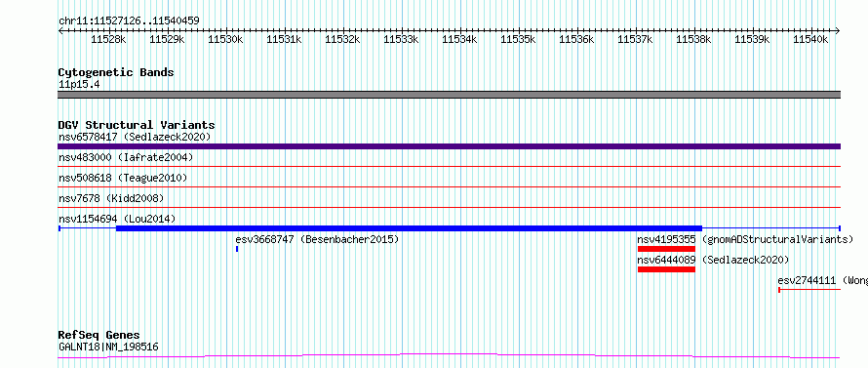Click the 11531k ruler position
868x368 pixels.
[285, 39]
